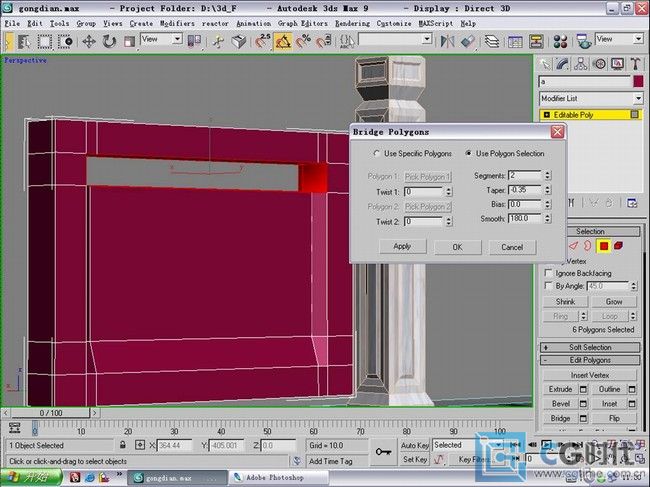Toggle the Percent Snap icon

click(303, 41)
